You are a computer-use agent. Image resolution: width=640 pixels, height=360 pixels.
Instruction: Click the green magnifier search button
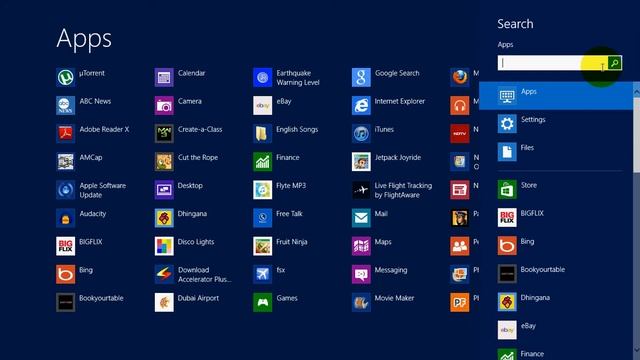tap(615, 63)
